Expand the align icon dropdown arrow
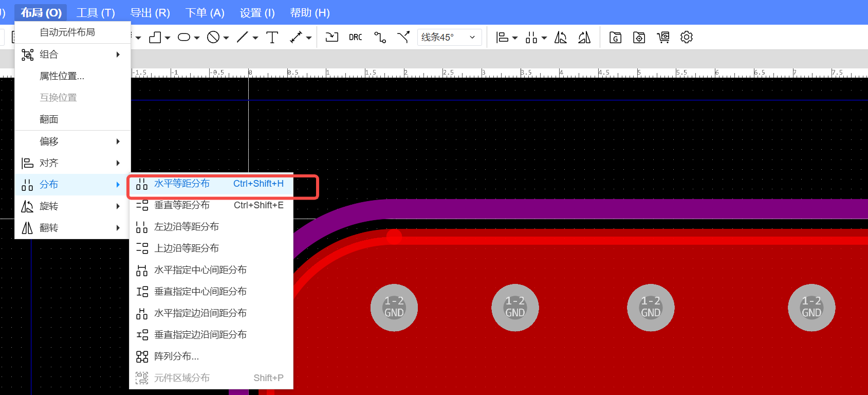The image size is (868, 395). [514, 38]
